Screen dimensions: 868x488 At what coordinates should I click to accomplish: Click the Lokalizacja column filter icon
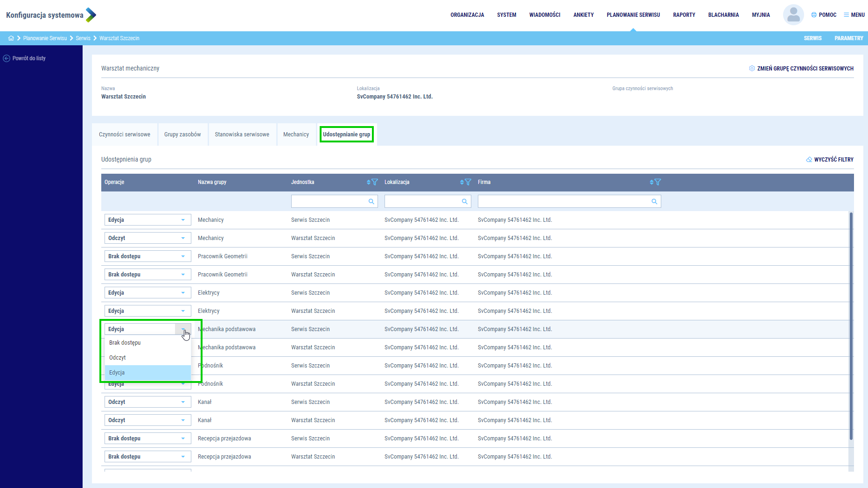(x=468, y=182)
